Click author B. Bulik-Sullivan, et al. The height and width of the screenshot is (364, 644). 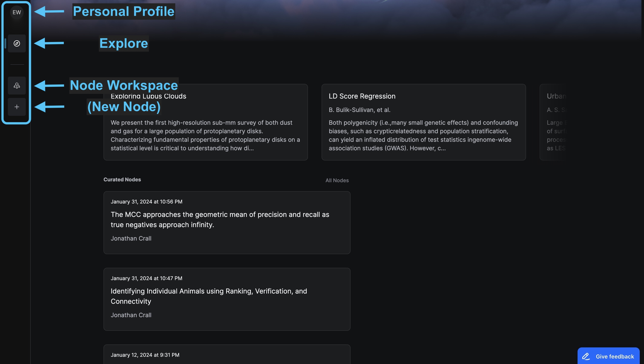click(x=359, y=110)
